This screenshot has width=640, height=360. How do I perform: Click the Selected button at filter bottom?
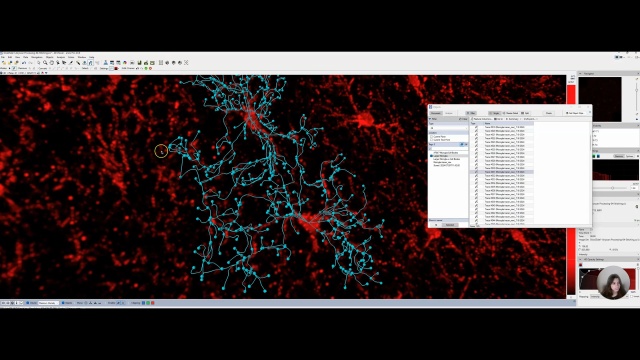[x=450, y=225]
